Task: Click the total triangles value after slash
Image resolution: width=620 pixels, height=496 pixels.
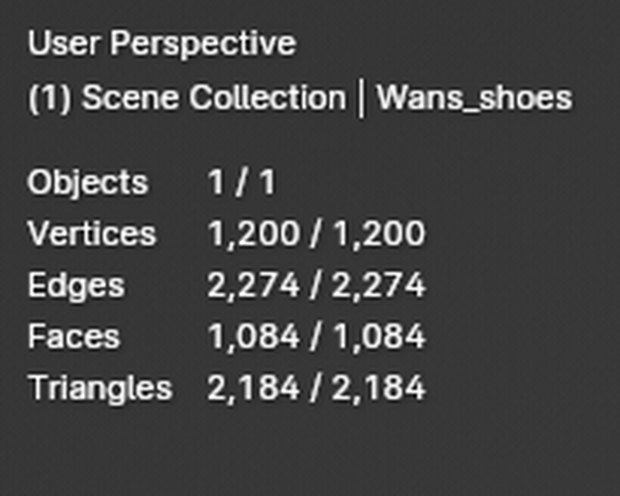Action: 379,388
